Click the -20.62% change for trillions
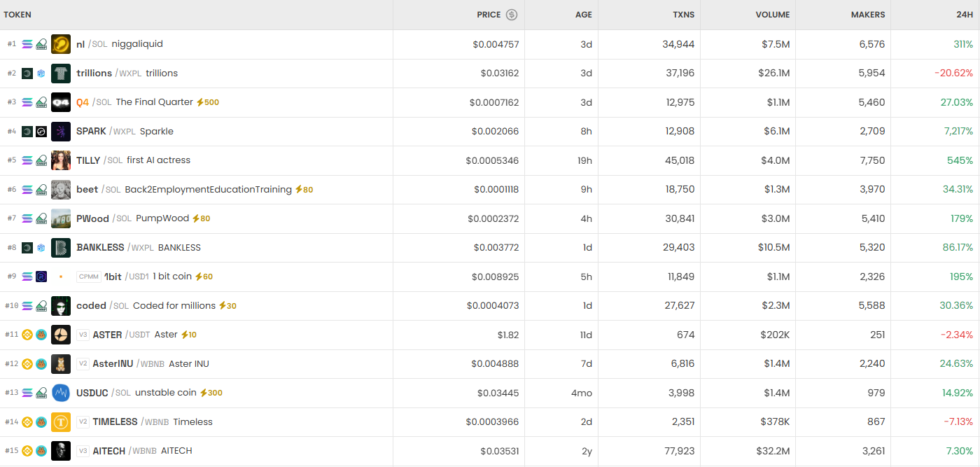The width and height of the screenshot is (980, 467). (953, 74)
